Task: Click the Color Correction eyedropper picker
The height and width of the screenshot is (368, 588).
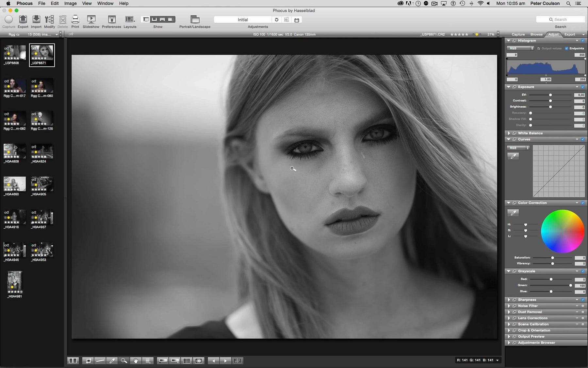Action: [513, 213]
